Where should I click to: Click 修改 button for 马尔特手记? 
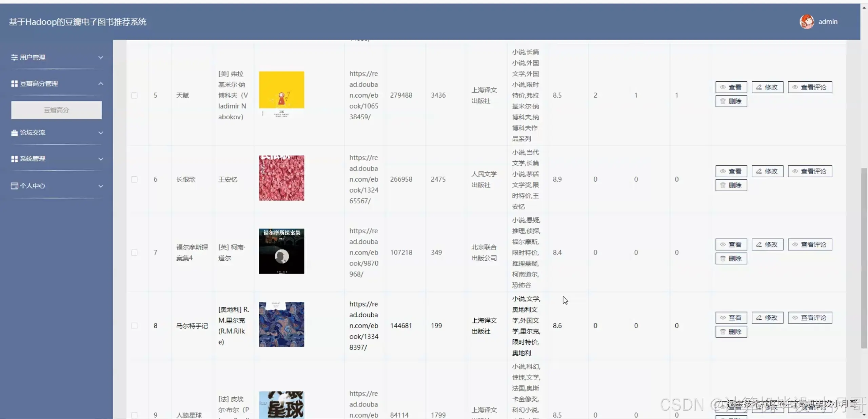pos(767,318)
